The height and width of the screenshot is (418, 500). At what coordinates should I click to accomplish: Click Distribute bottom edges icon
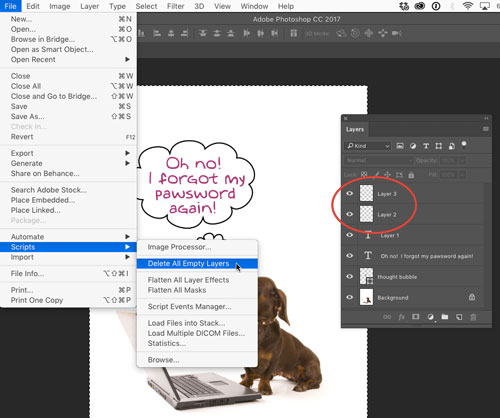tap(231, 33)
